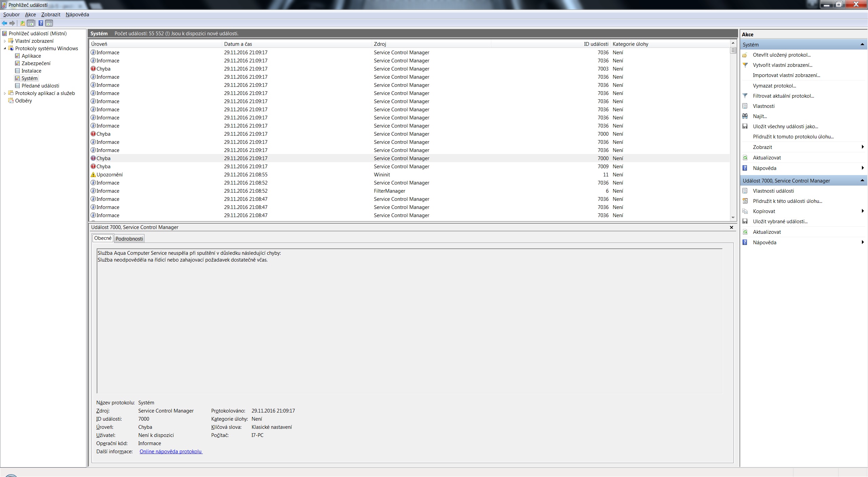This screenshot has height=477, width=868.
Task: Select the Upozornění Wininit event row
Action: coord(237,175)
